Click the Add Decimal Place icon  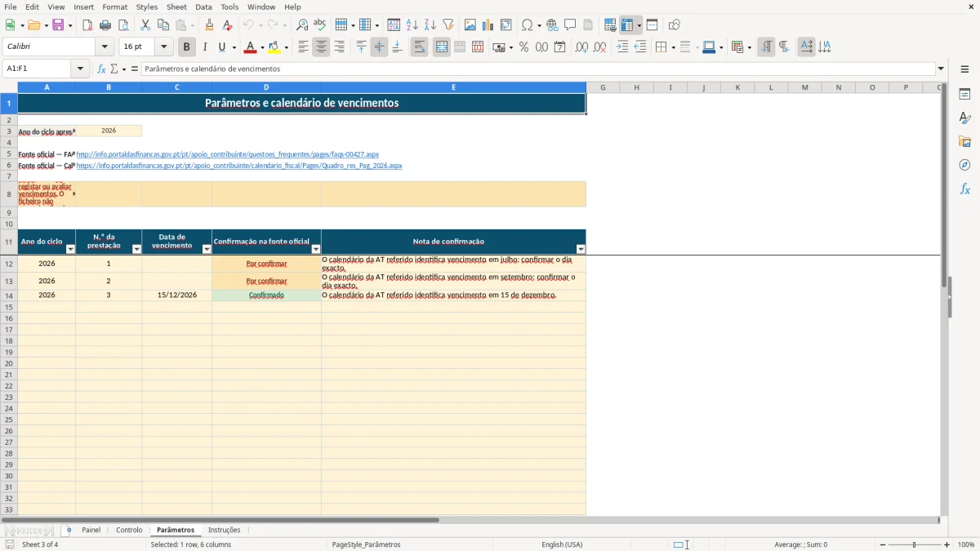point(581,47)
